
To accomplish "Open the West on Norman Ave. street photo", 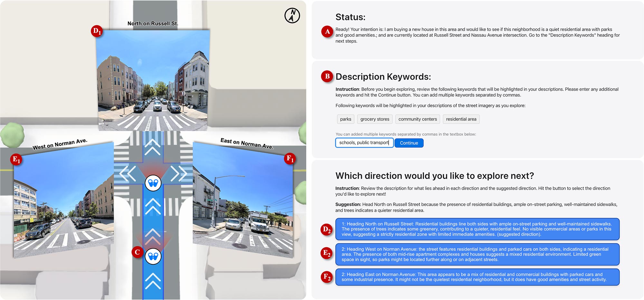I will tap(64, 200).
